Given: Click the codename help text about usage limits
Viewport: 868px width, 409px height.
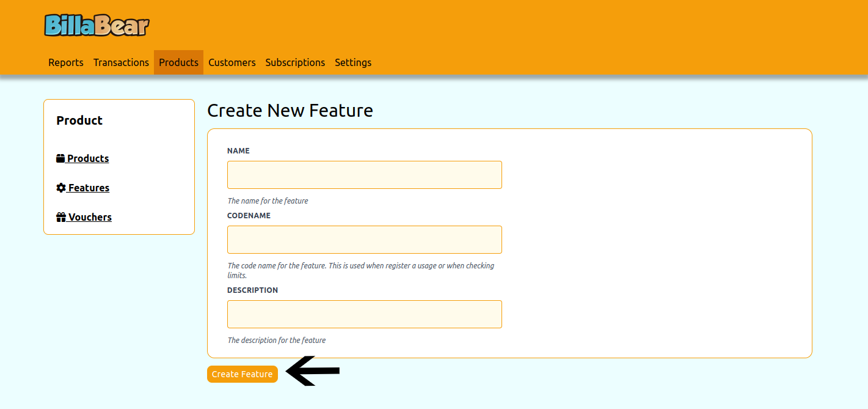Looking at the screenshot, I should (361, 271).
